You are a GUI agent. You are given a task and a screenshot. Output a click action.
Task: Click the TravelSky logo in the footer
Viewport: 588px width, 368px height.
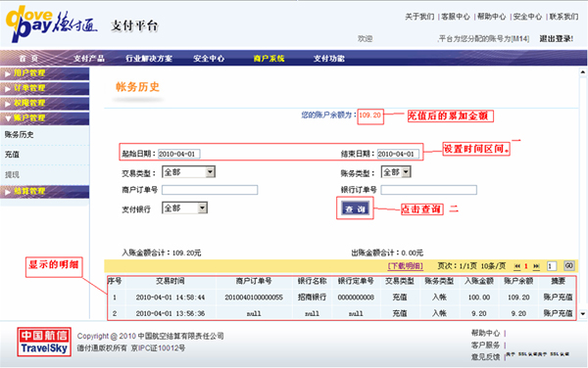click(x=44, y=342)
